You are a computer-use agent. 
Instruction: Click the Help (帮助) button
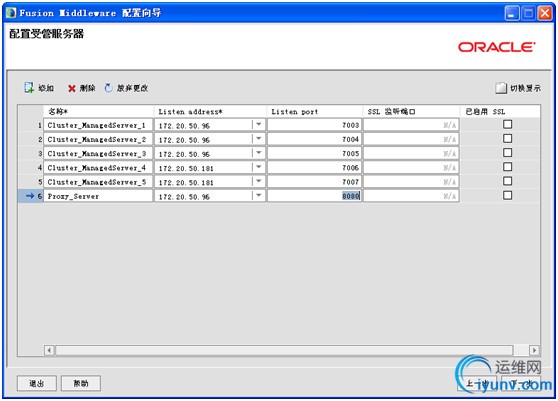[x=81, y=383]
